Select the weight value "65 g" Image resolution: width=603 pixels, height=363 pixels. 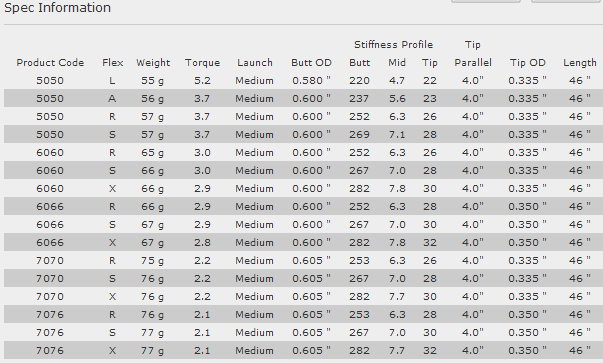pos(152,153)
